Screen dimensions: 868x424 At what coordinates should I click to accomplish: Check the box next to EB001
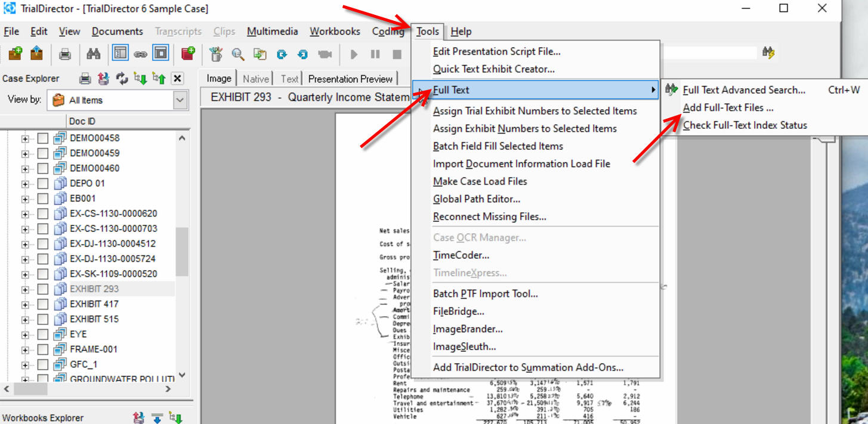click(x=43, y=199)
